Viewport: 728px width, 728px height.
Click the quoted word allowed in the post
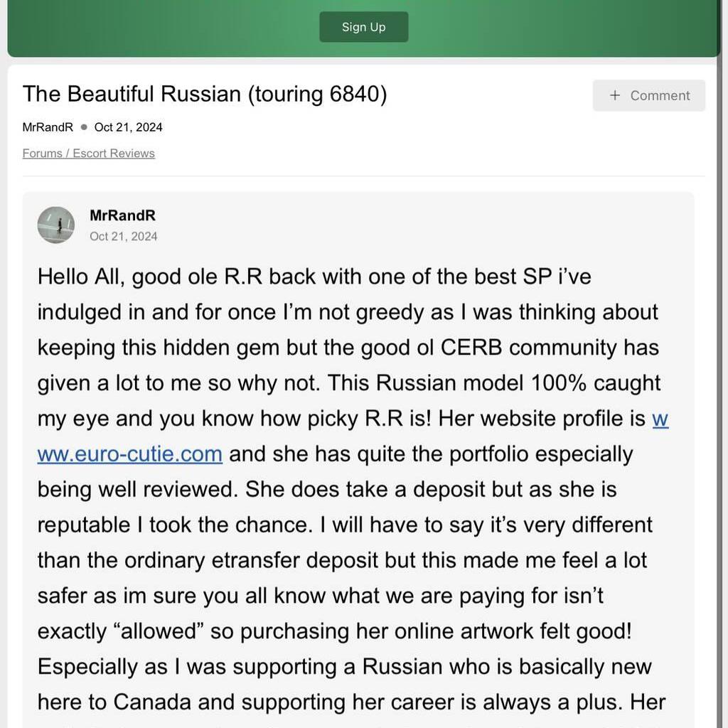159,631
